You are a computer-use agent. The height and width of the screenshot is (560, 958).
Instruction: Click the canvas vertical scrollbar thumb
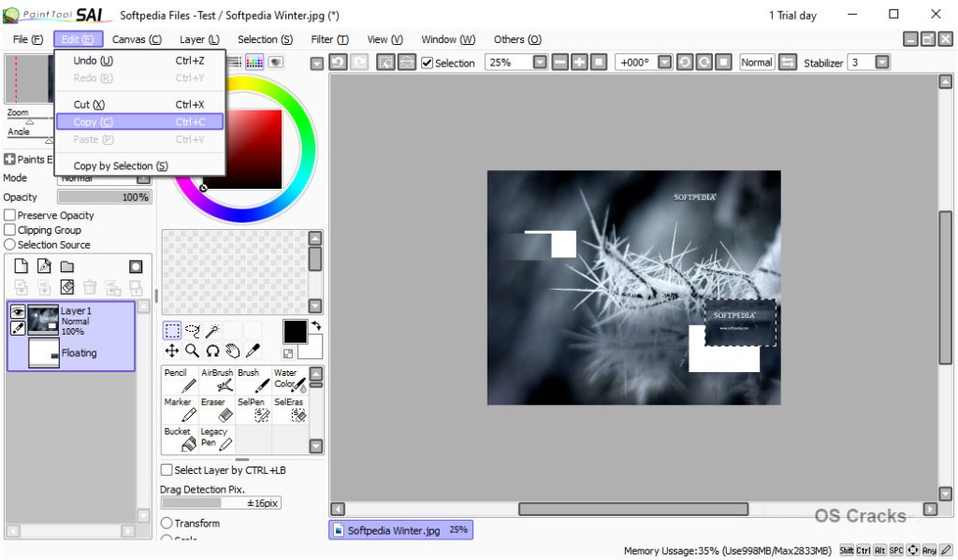(945, 287)
